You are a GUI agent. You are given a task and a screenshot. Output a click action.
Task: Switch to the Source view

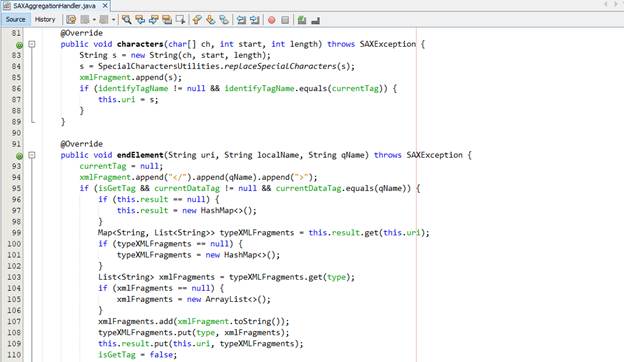(x=16, y=19)
